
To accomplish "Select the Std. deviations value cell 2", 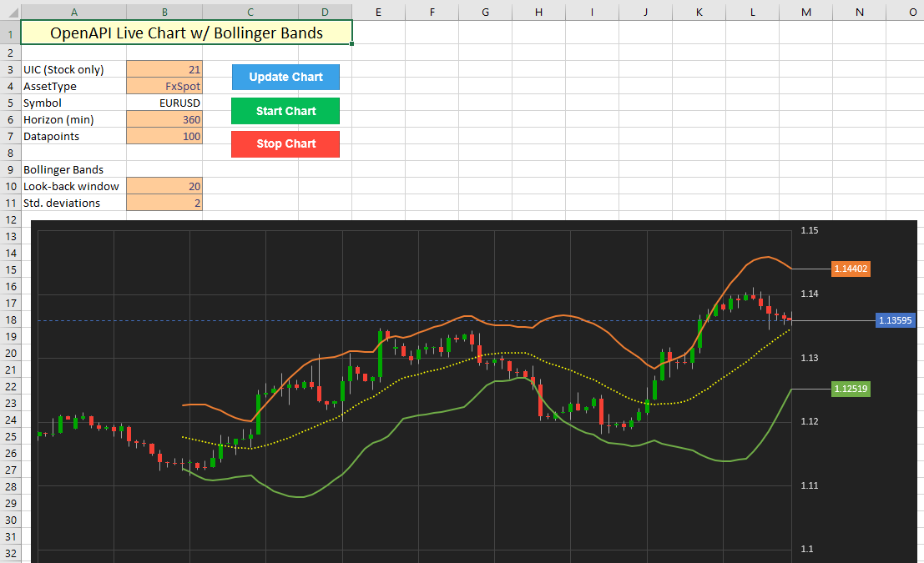I will pos(164,203).
